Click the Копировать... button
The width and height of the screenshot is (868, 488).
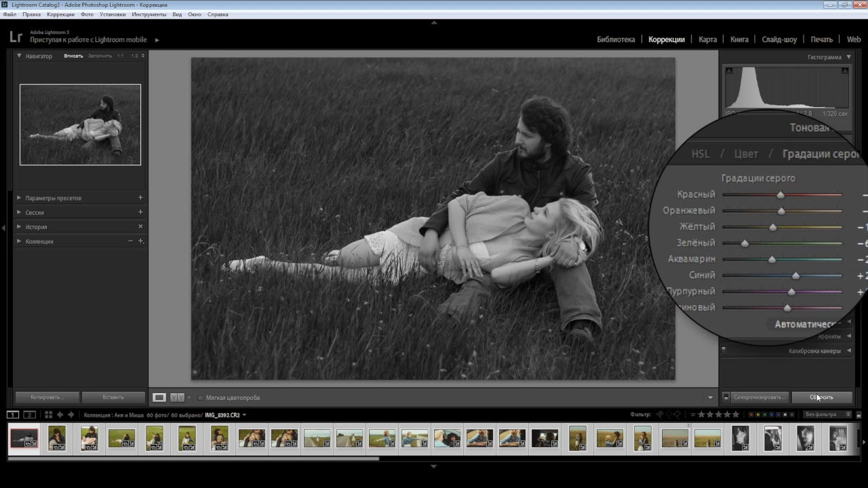(x=47, y=397)
